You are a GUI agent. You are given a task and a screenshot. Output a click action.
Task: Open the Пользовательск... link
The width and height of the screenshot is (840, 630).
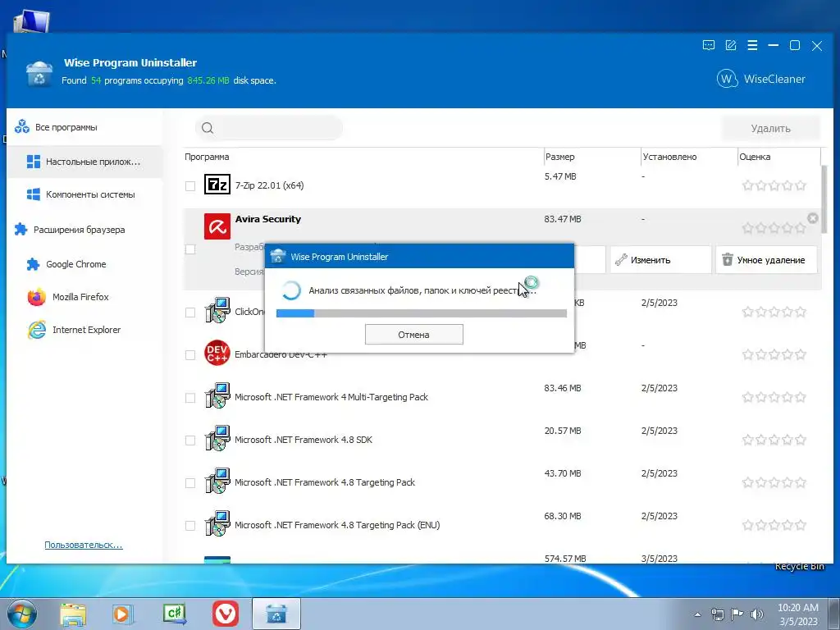84,545
